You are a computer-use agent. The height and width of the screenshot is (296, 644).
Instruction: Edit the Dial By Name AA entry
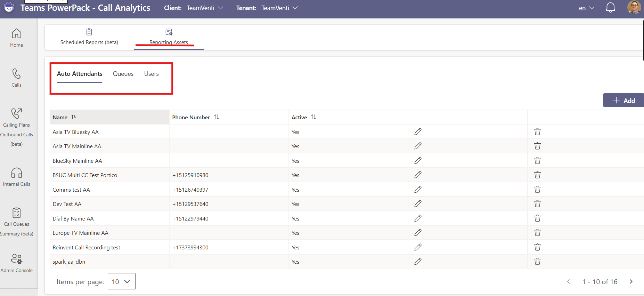tap(418, 218)
